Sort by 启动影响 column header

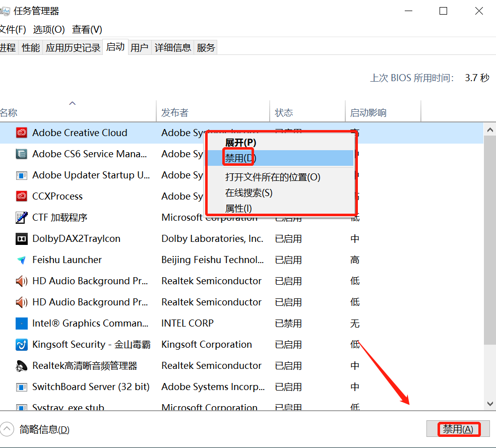(x=368, y=113)
